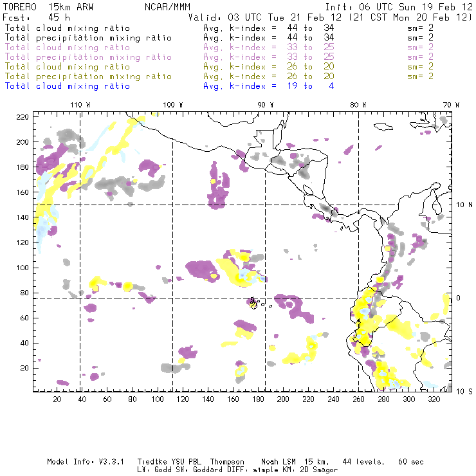Select the '20' y-axis grid label

24,368
